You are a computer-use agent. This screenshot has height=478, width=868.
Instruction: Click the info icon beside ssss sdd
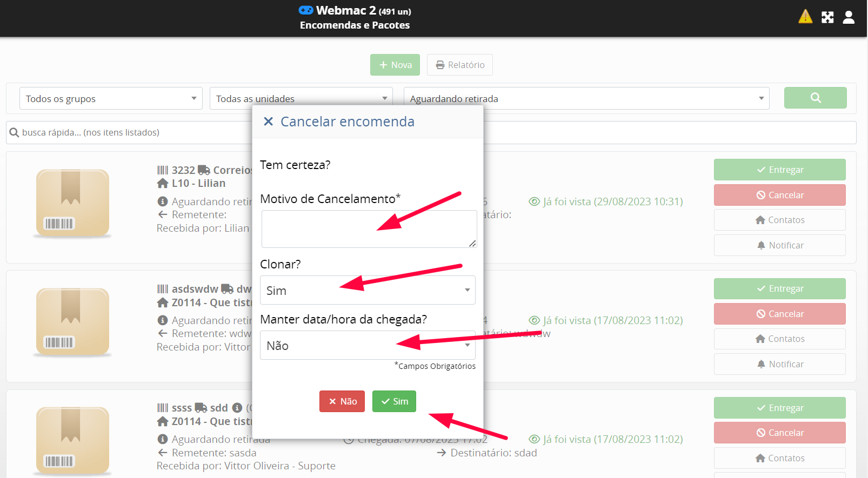[237, 408]
